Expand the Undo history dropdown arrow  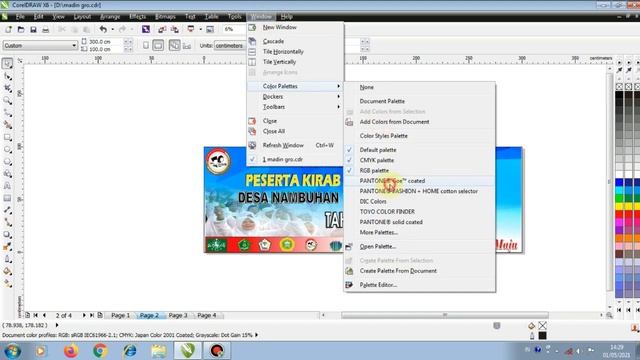[x=112, y=29]
